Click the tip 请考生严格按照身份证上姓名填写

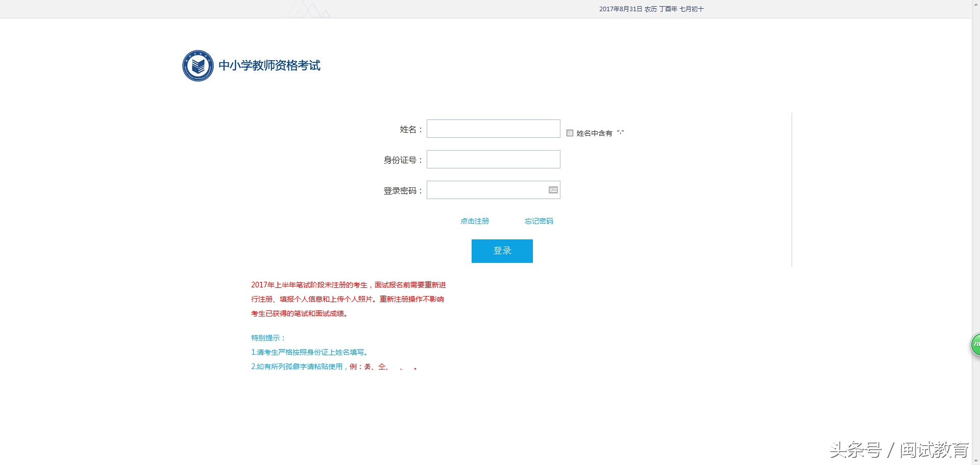(x=309, y=352)
